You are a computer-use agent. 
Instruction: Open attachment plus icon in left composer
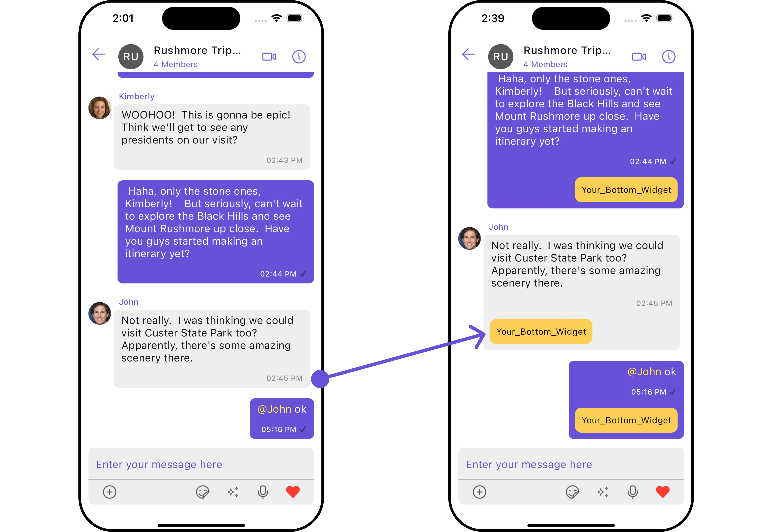[109, 492]
